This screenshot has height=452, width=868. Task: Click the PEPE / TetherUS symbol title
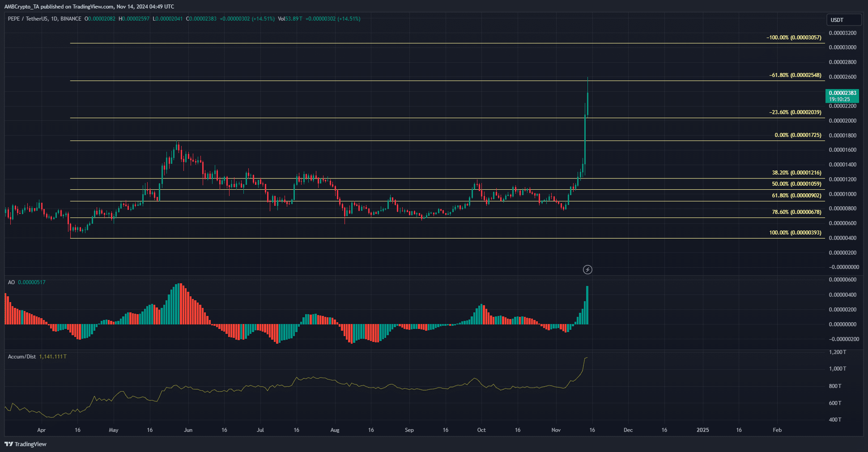45,19
